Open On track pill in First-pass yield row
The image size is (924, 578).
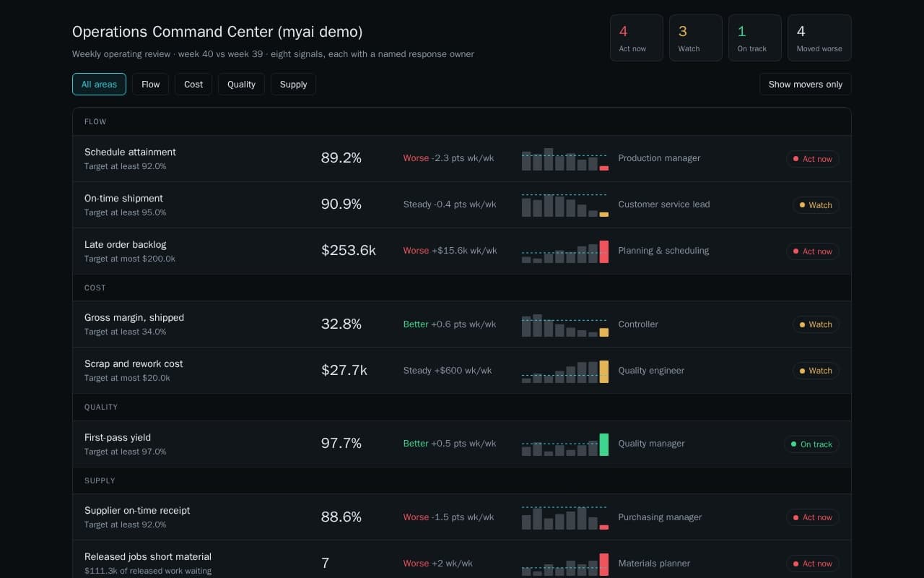coord(811,444)
